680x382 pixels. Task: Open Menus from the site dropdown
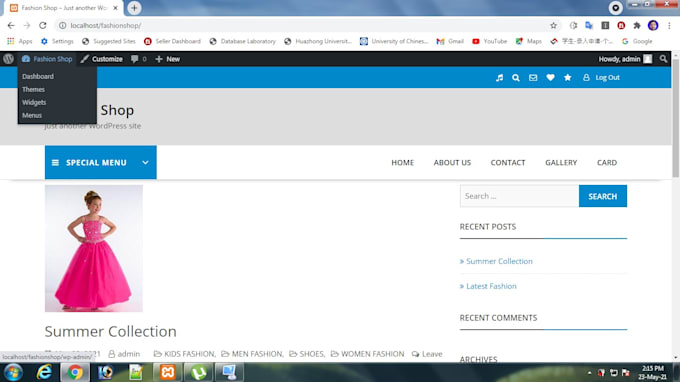pos(32,115)
